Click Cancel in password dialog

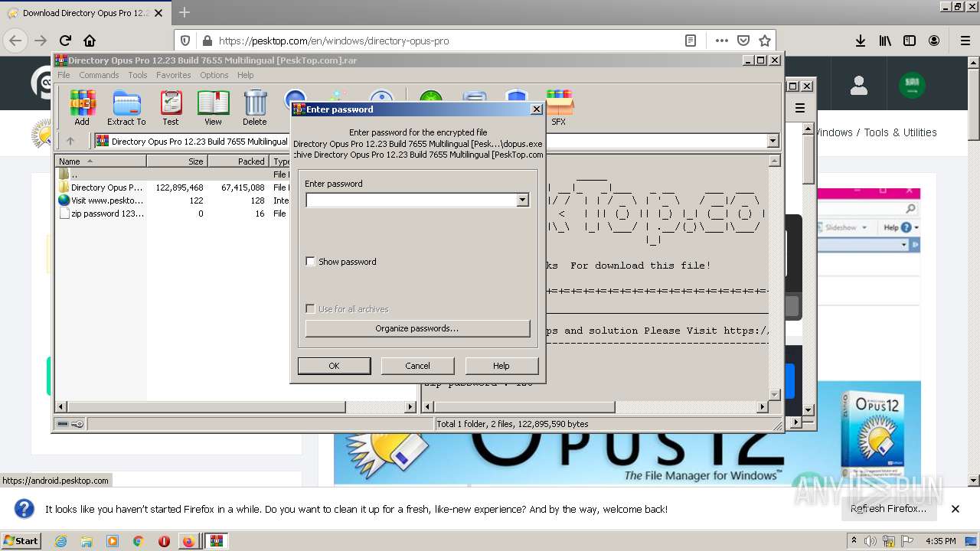417,366
